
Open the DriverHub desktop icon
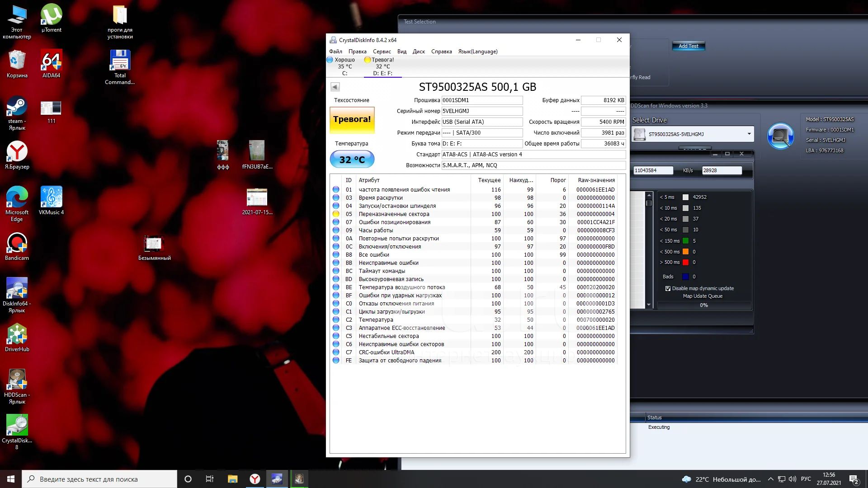[x=17, y=338]
